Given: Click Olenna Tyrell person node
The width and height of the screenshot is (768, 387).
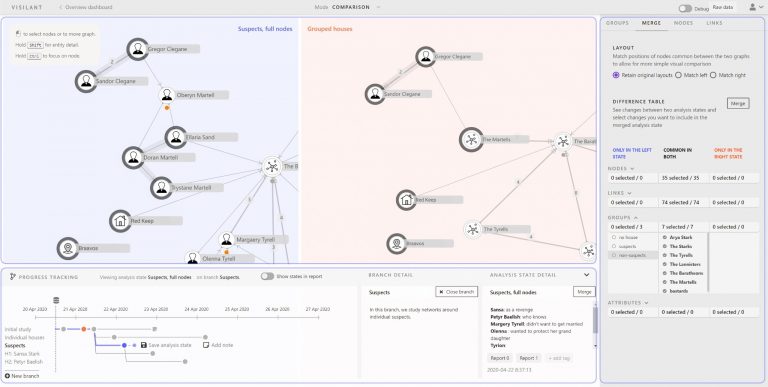Looking at the screenshot, I should [192, 258].
